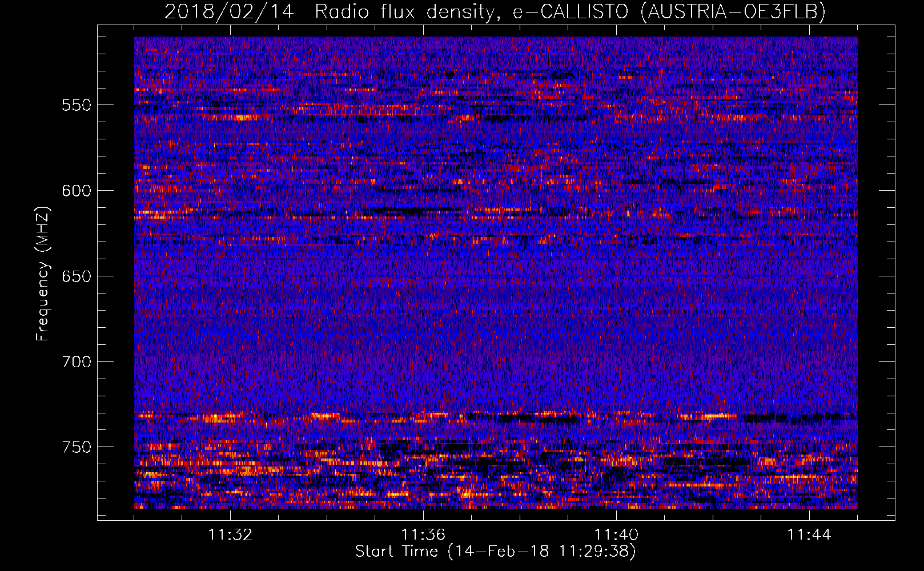Click the 11:32 time tick label
The height and width of the screenshot is (571, 924).
pos(230,535)
